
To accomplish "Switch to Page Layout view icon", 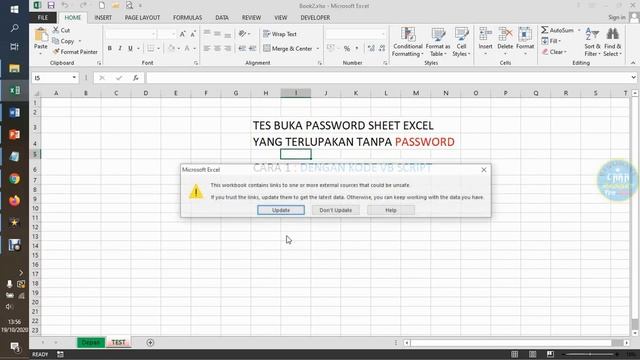I will [x=532, y=354].
